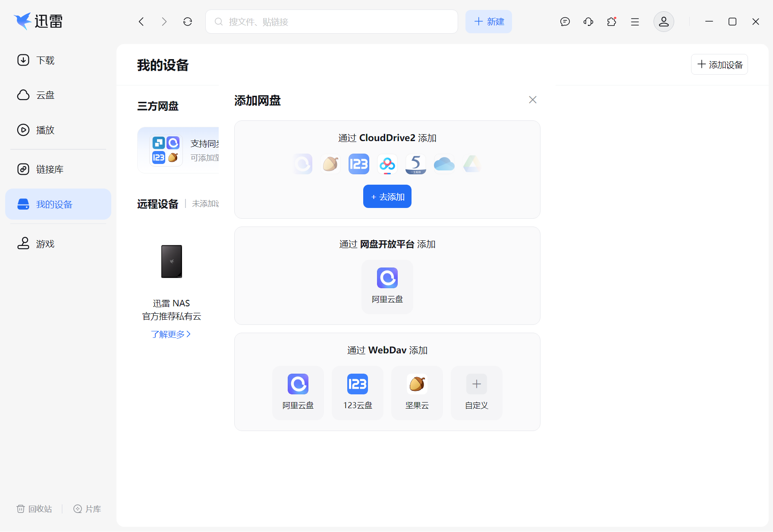Click the 115 icon under CloudDrive2

416,164
